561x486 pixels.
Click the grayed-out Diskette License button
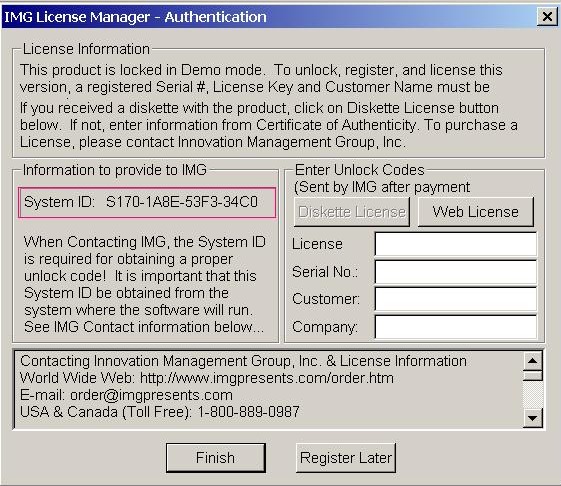coord(352,212)
